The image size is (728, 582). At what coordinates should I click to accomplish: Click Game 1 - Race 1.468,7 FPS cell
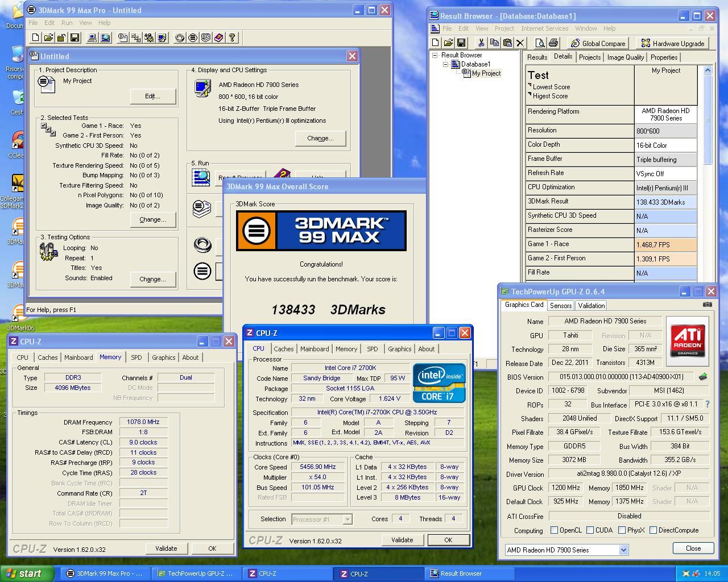coord(665,244)
